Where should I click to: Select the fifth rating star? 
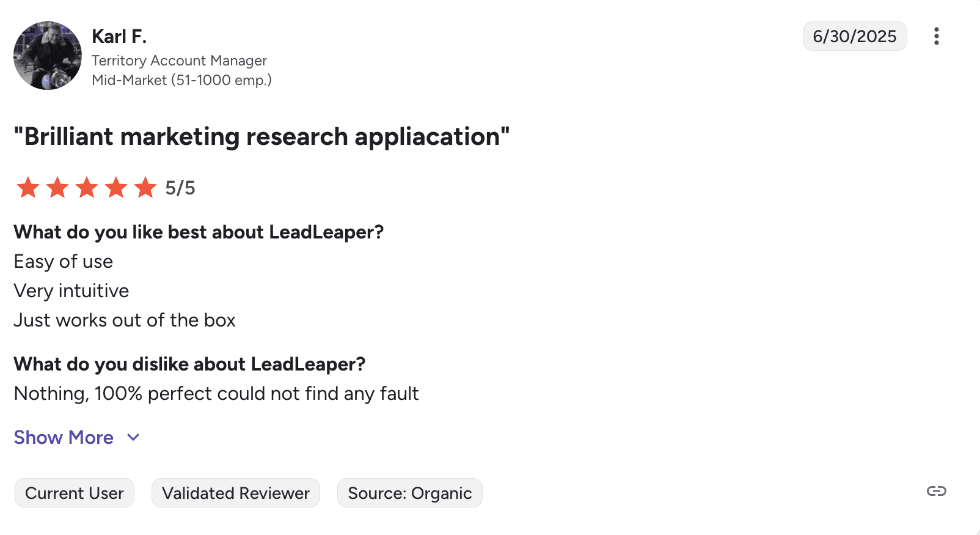[x=145, y=188]
